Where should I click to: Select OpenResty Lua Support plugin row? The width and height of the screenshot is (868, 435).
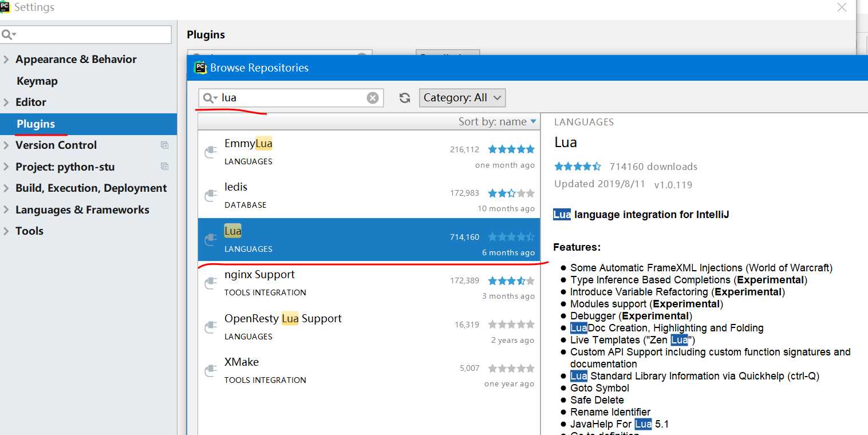pyautogui.click(x=369, y=327)
